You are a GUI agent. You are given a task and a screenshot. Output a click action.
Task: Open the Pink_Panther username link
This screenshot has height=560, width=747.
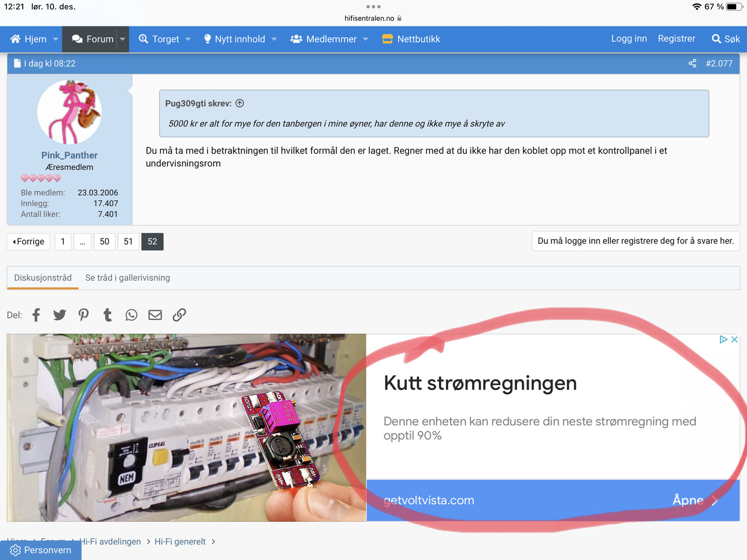point(70,155)
